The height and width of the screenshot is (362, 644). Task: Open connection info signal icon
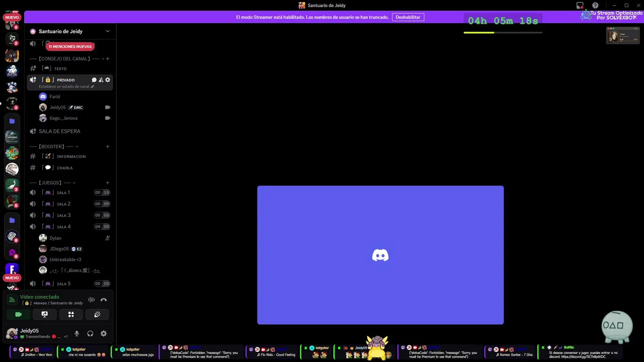coord(12,300)
